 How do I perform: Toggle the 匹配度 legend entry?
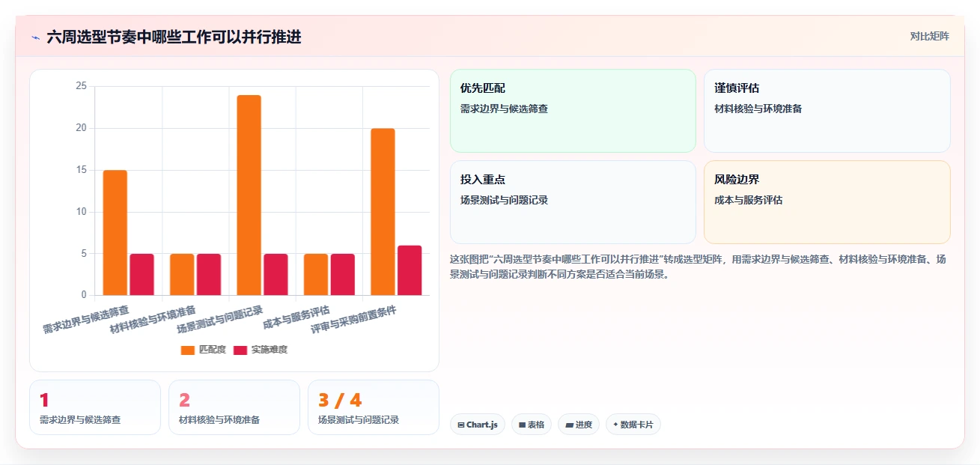[204, 350]
